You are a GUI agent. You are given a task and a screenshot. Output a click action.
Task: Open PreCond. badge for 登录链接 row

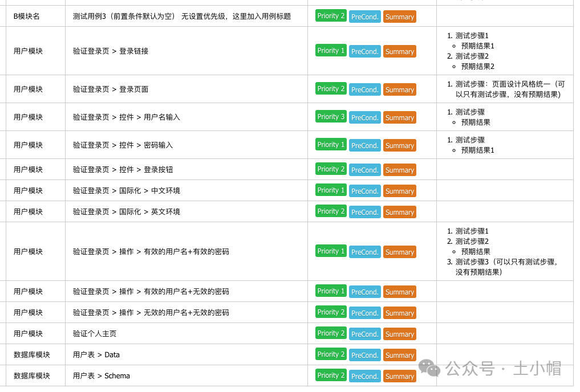pyautogui.click(x=365, y=51)
